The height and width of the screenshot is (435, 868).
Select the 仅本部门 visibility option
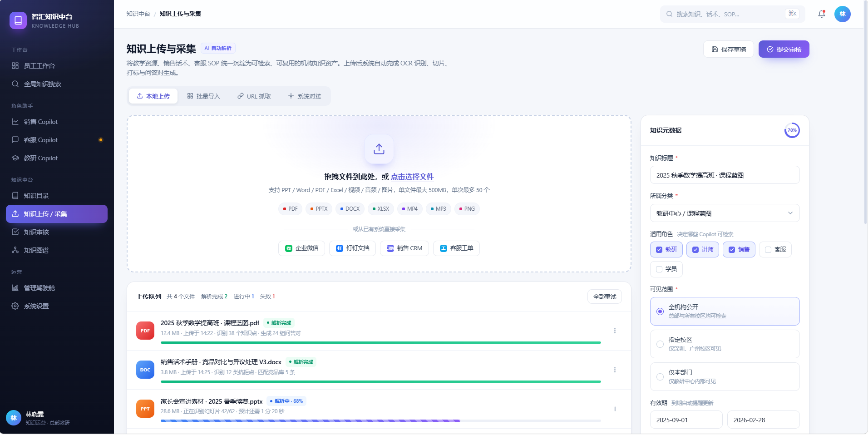(x=725, y=377)
